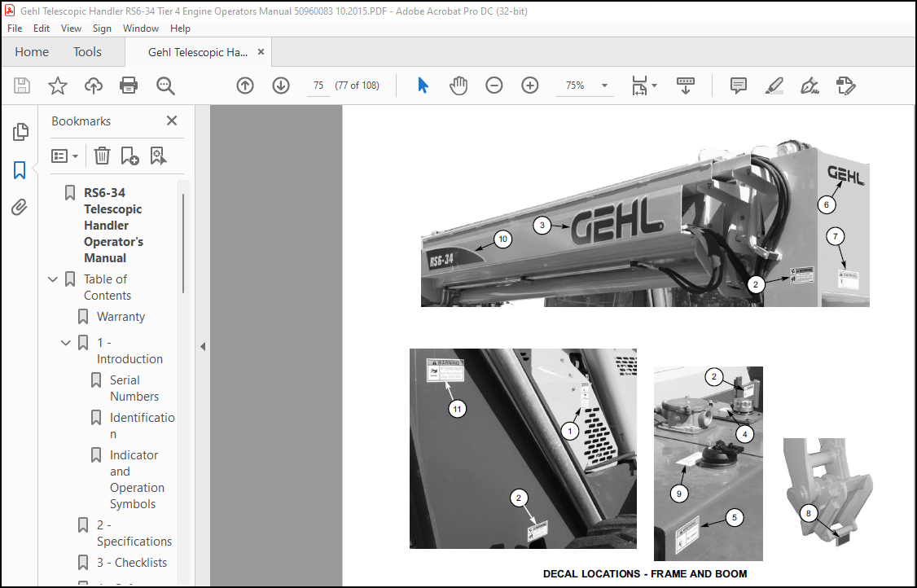Open RS6-34 Telescopic Handler Operator's Manual bookmark
The width and height of the screenshot is (917, 588).
[x=113, y=226]
